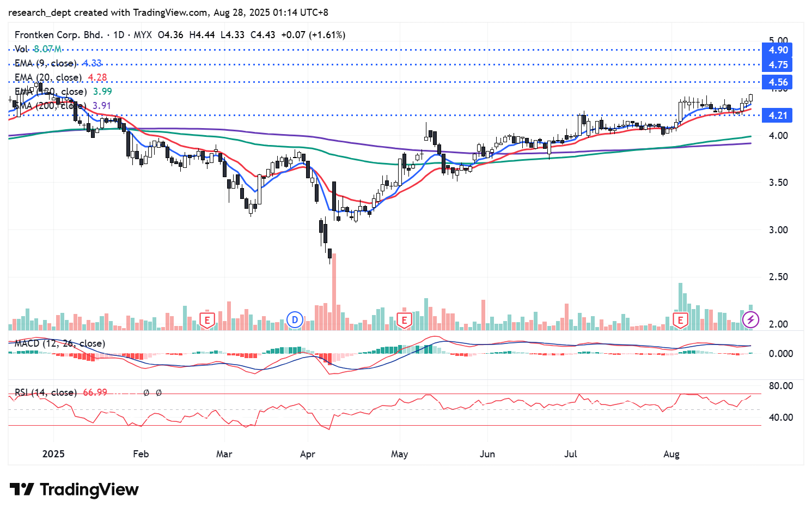812x514 pixels.
Task: Select the 4.90 price level label
Action: [778, 50]
